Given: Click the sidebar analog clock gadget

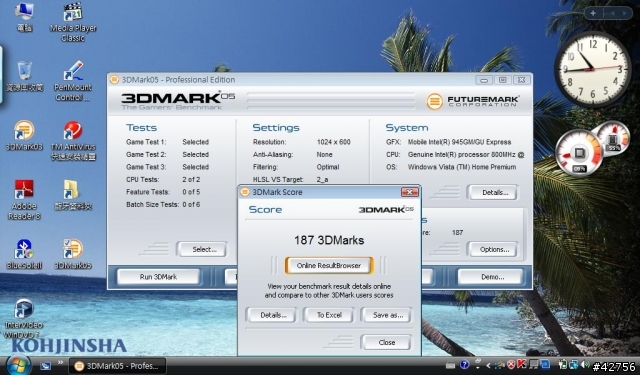Looking at the screenshot, I should pyautogui.click(x=593, y=69).
